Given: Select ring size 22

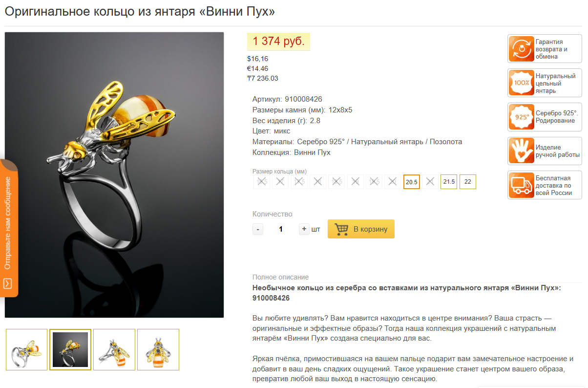Looking at the screenshot, I should coord(468,182).
